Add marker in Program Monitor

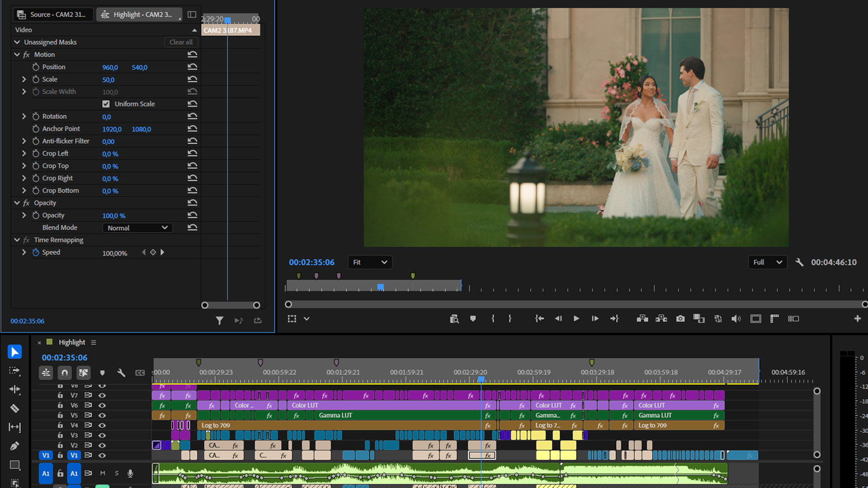coord(473,319)
